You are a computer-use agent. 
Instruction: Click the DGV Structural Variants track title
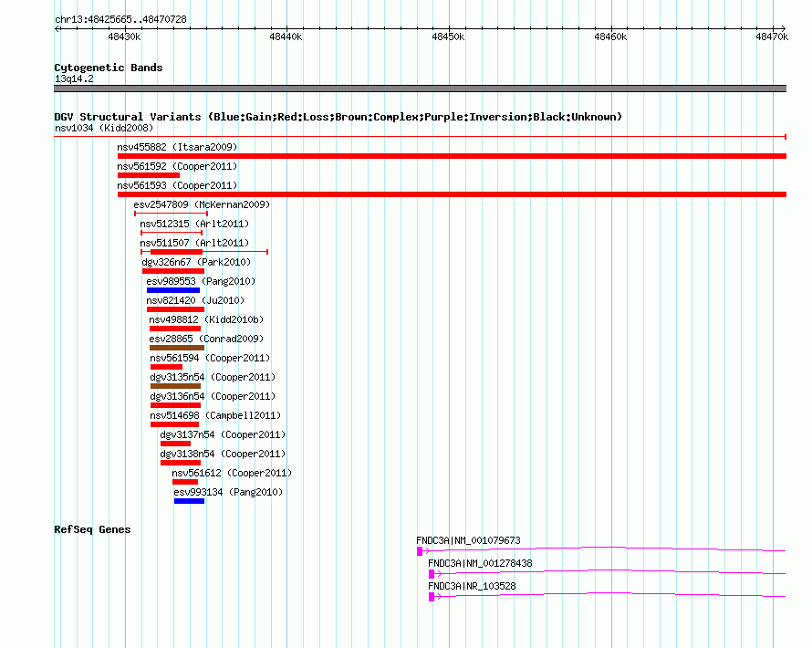338,117
